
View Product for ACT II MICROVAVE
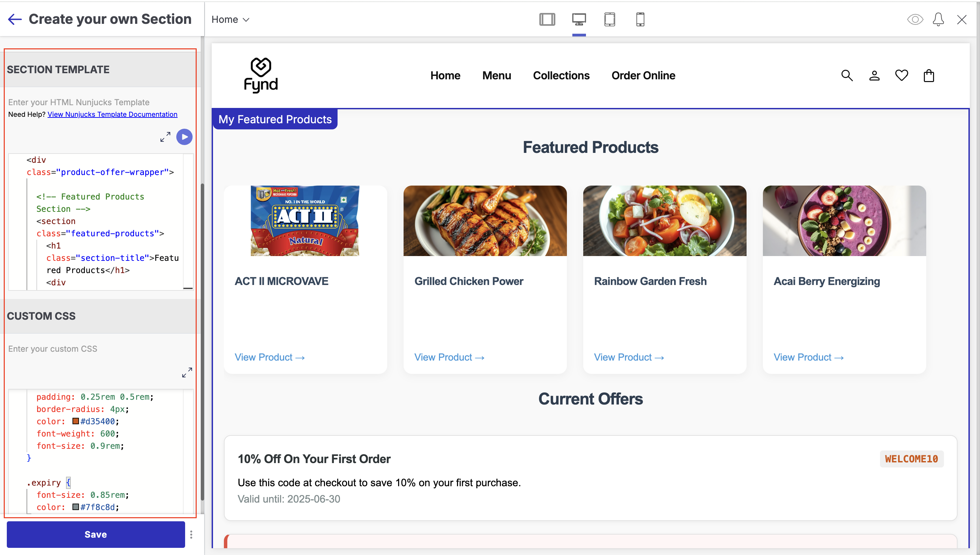269,357
